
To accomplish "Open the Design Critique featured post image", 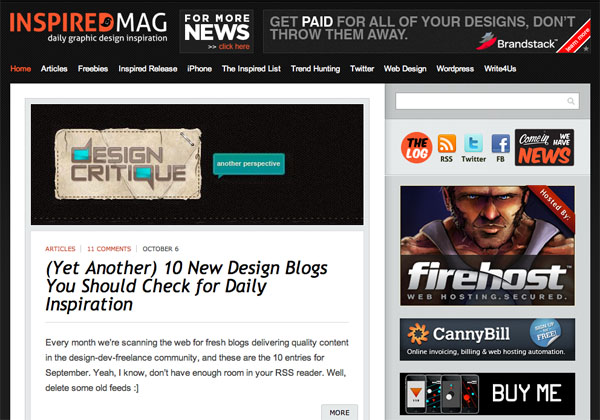I will point(197,164).
